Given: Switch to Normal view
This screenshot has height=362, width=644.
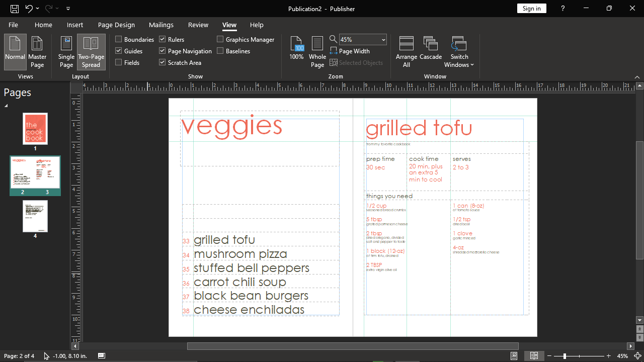Looking at the screenshot, I should [x=15, y=52].
